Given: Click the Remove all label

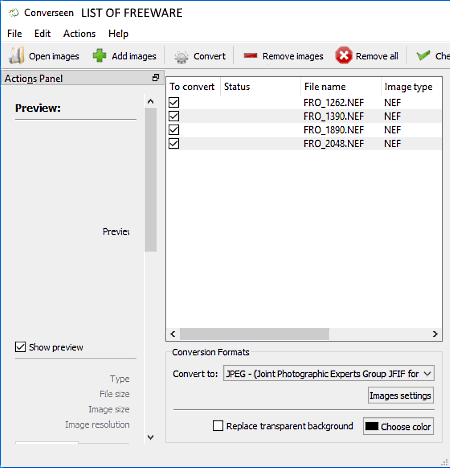Looking at the screenshot, I should (x=377, y=56).
